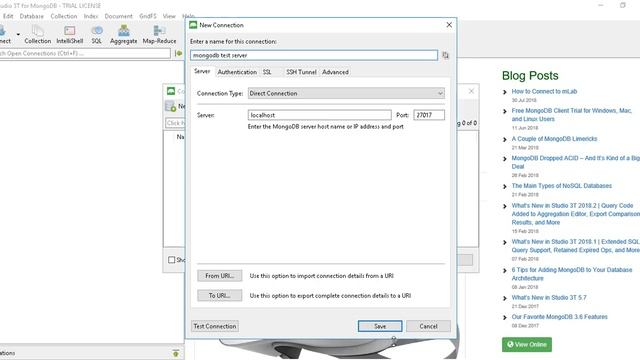Screen dimensions: 640x360
Task: Click the arrow beside 'A Couple of MongoDB Limericks'
Action: 505,139
